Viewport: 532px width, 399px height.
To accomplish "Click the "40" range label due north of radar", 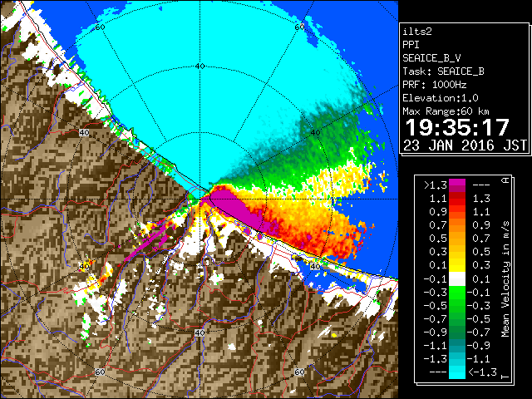I will pos(199,66).
